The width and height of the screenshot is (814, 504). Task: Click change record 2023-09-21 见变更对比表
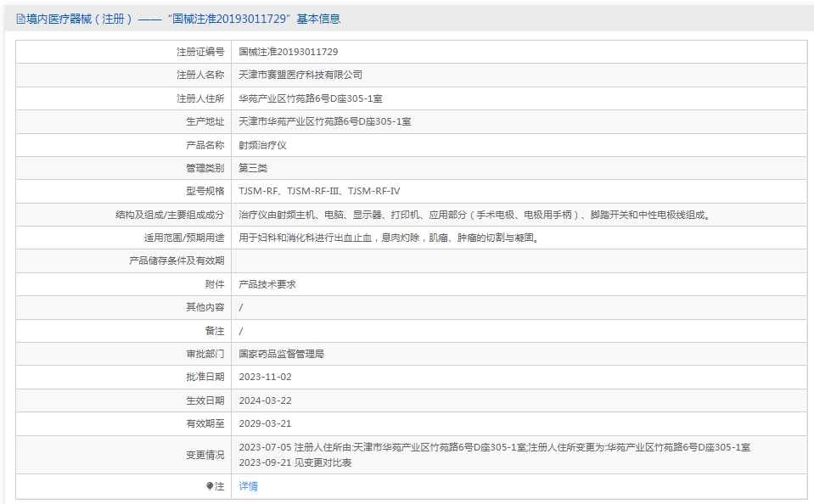pos(295,462)
